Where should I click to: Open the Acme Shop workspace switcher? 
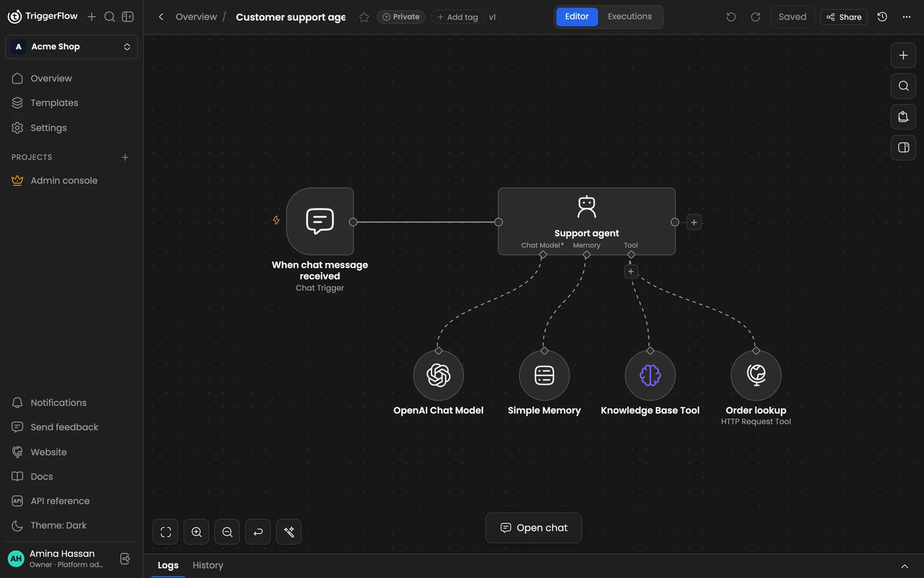(71, 47)
